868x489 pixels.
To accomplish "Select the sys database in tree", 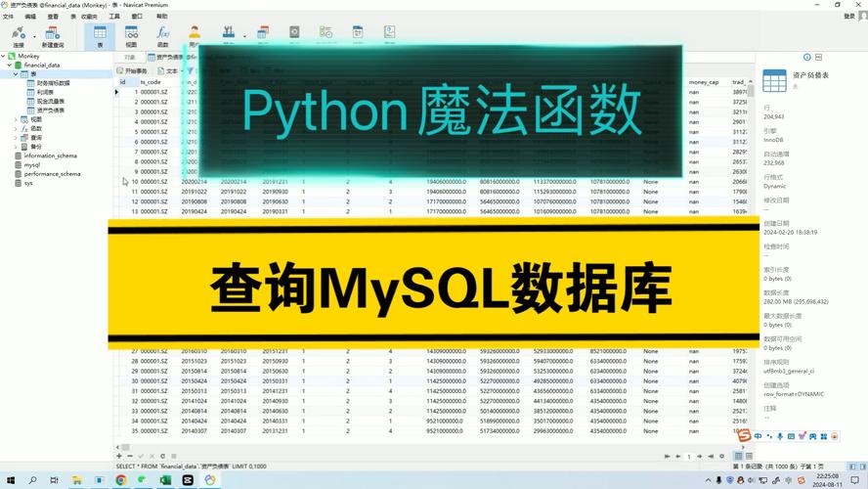I will [28, 183].
